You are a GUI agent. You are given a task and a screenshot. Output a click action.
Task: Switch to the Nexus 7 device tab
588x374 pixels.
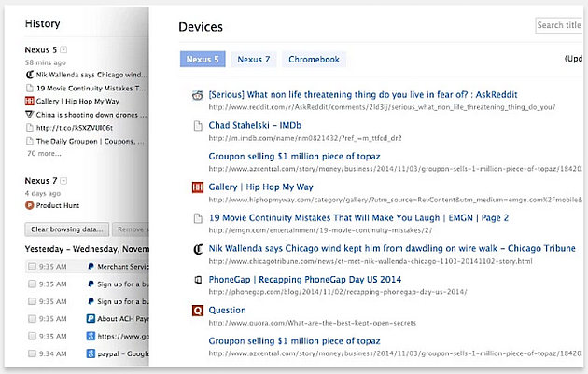coord(254,60)
